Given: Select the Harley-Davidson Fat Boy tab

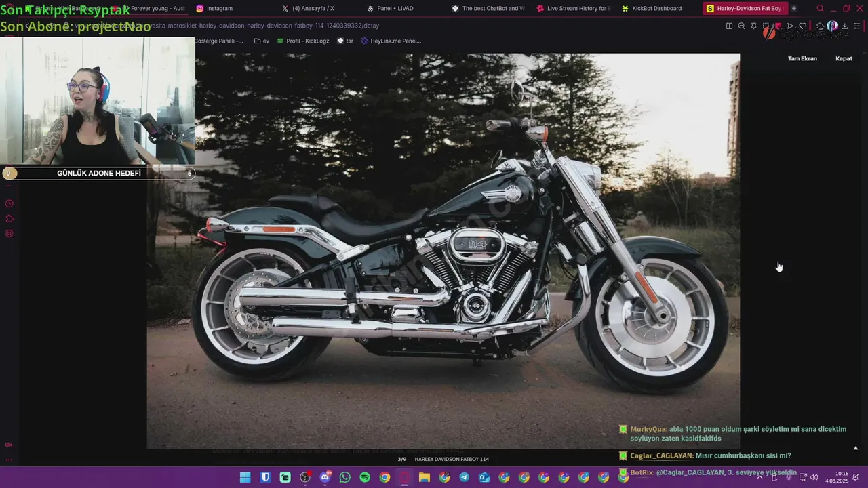Looking at the screenshot, I should tap(744, 8).
